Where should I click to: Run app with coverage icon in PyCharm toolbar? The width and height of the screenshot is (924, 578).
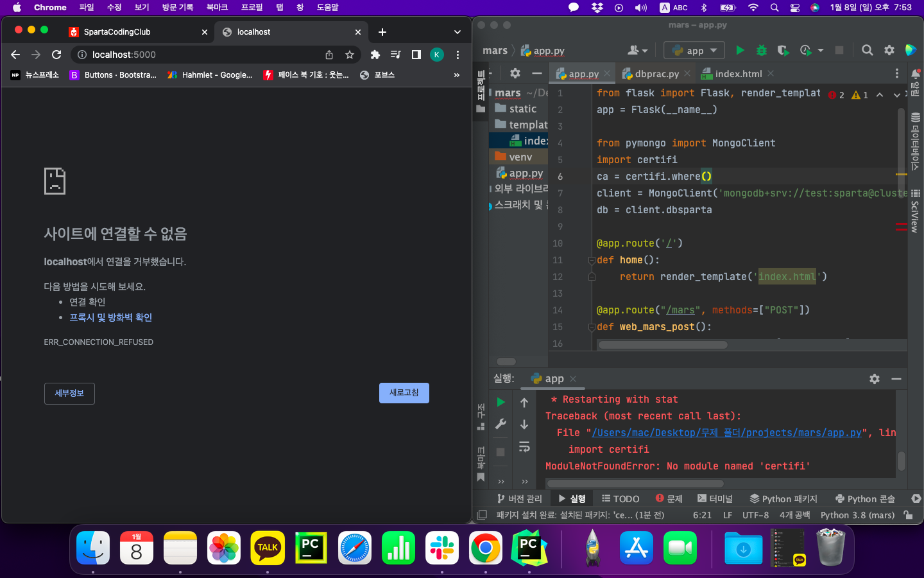click(x=783, y=50)
